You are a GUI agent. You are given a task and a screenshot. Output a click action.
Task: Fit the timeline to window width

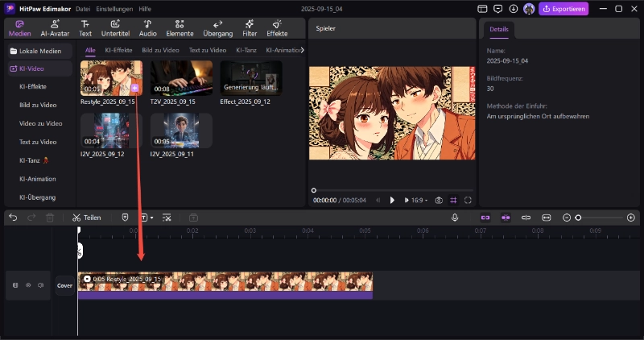[x=547, y=218]
